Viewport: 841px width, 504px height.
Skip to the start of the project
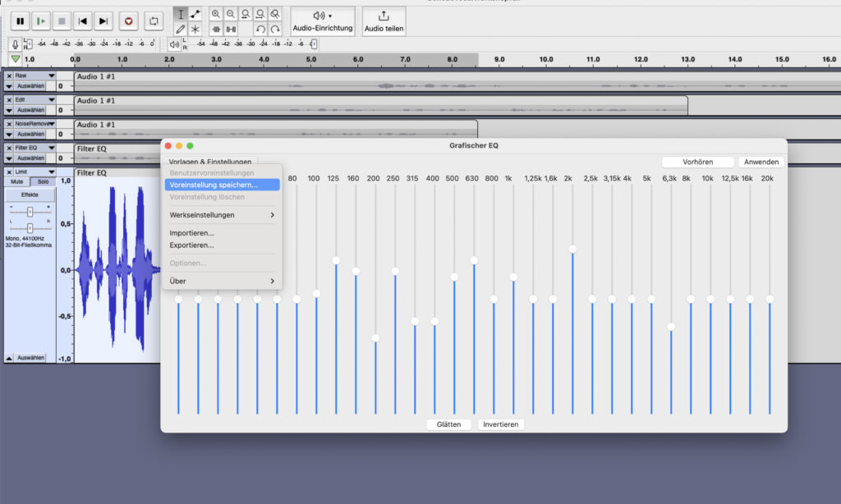(x=83, y=21)
